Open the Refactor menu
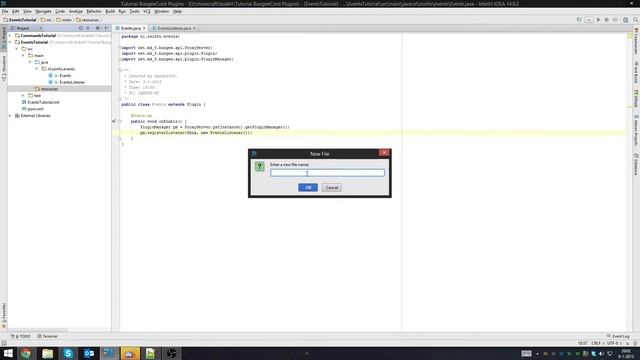This screenshot has width=640, height=360. pos(94,11)
